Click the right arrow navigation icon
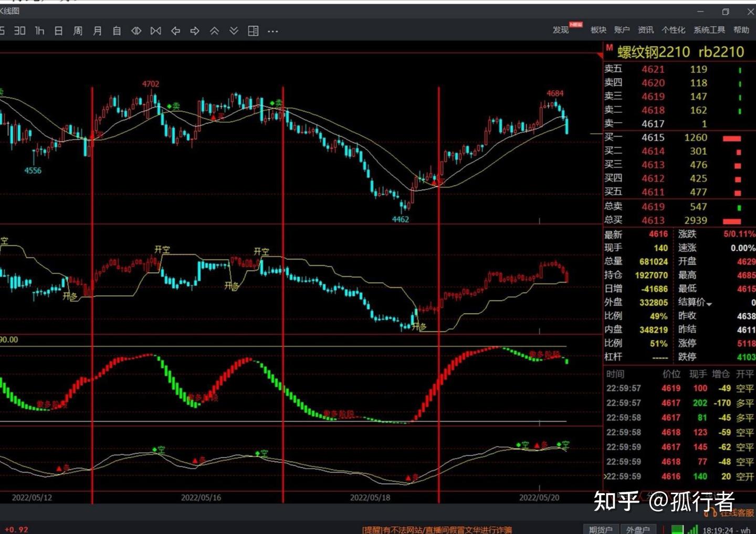This screenshot has height=534, width=756. tap(195, 31)
